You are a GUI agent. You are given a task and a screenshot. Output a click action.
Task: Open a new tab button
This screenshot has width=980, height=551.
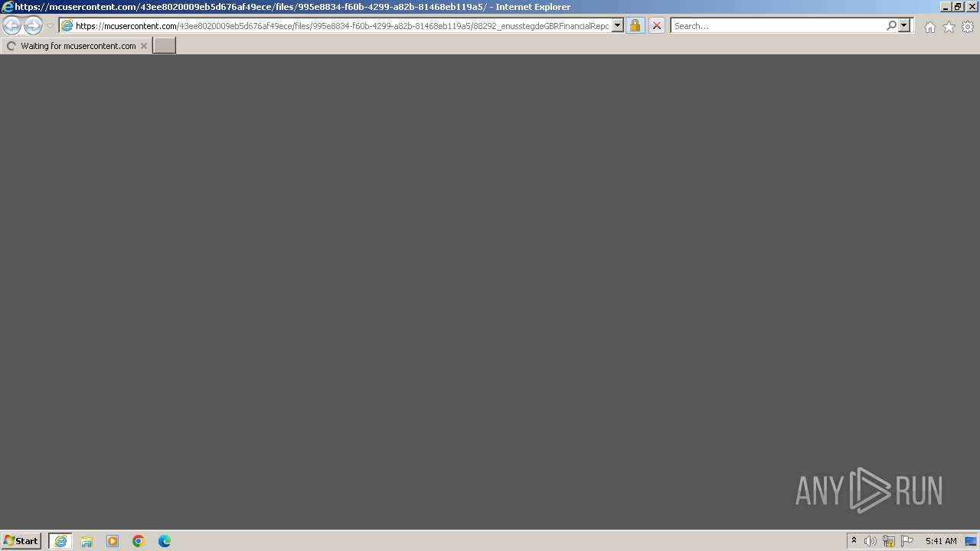[165, 46]
